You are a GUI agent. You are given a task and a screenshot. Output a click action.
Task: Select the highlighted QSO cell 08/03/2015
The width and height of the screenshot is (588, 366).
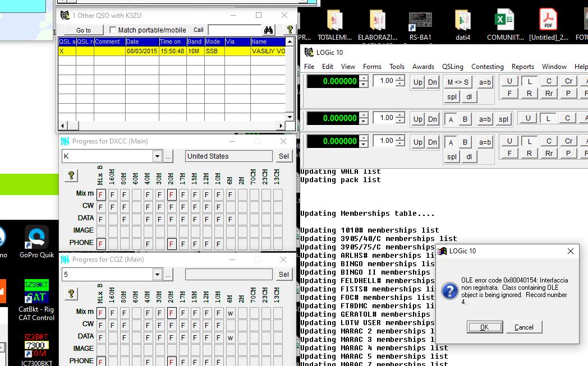point(142,51)
